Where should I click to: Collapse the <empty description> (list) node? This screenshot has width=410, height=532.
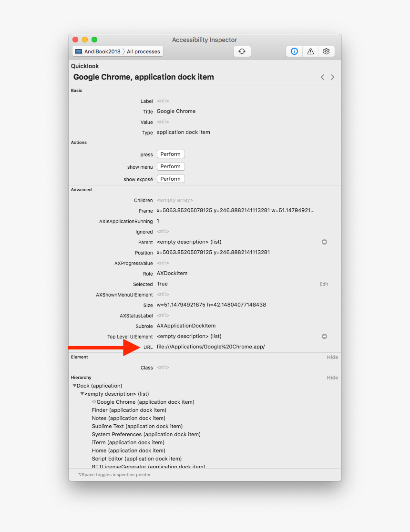(x=82, y=394)
